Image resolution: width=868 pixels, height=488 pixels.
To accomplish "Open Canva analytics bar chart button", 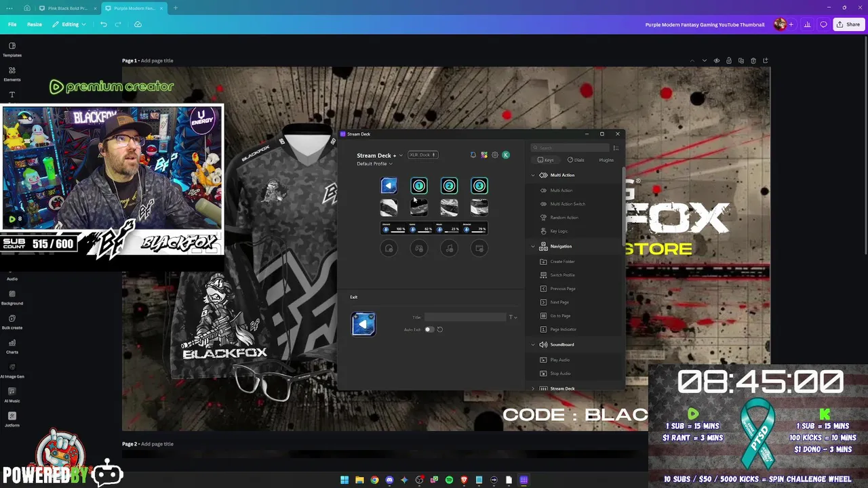I will [x=807, y=24].
